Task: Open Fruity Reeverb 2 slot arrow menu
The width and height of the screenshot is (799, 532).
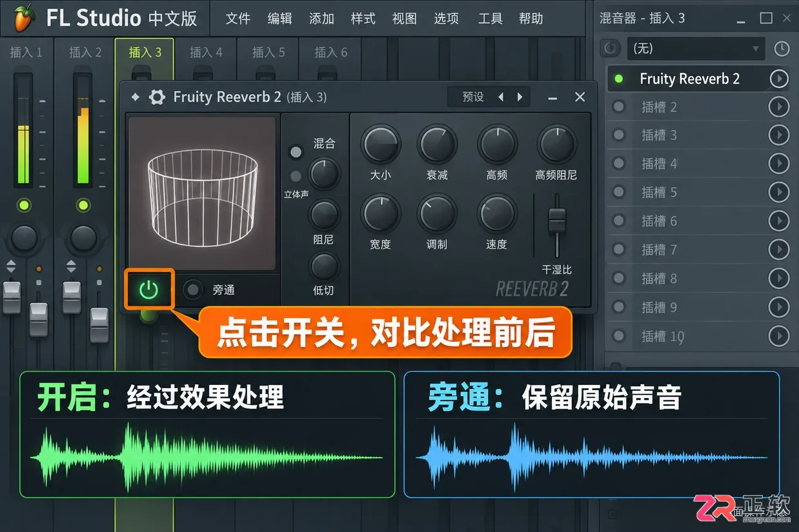Action: coord(780,79)
